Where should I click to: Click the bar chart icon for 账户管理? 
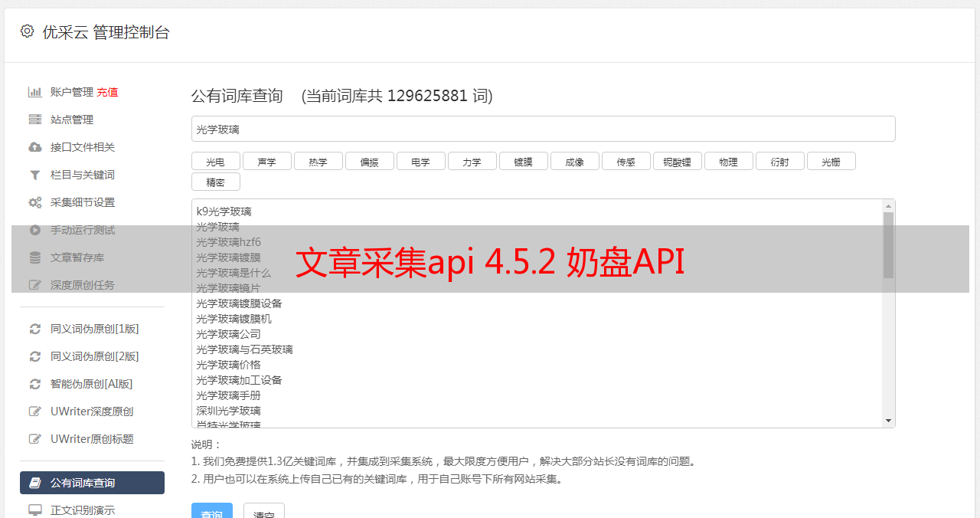[35, 92]
